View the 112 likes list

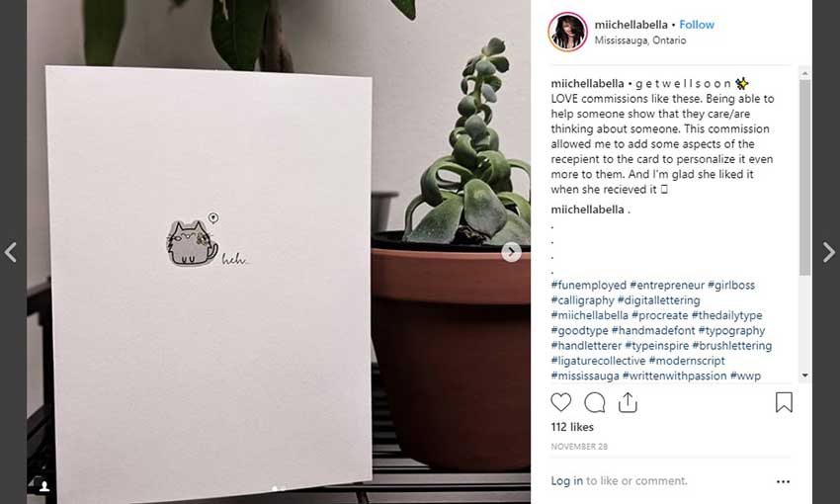point(572,427)
